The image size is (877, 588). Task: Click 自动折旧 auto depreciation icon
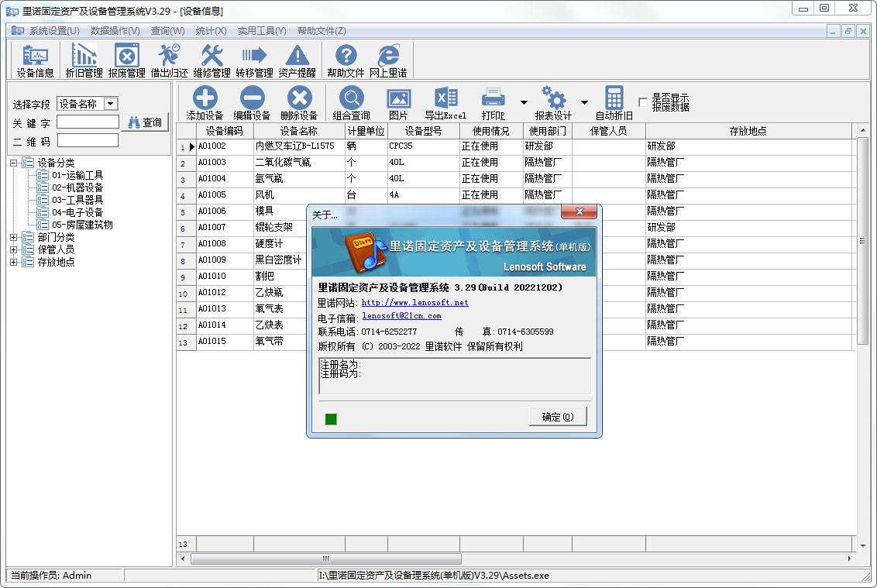pyautogui.click(x=614, y=104)
